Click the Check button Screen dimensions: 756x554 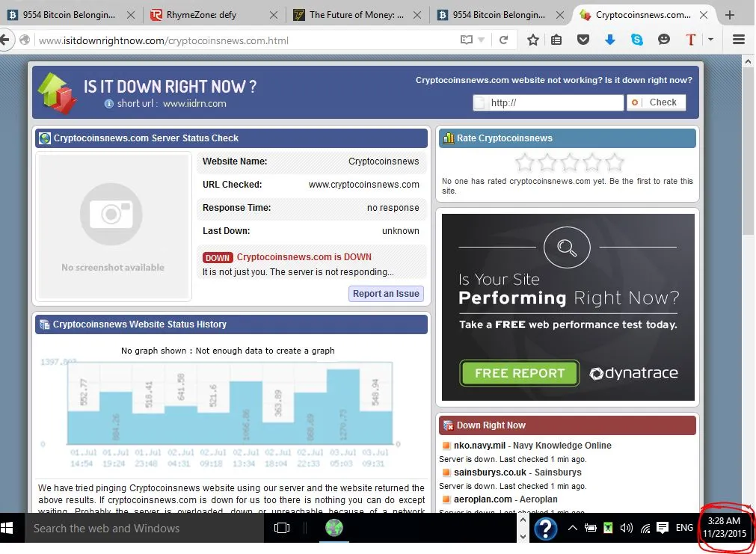(x=656, y=102)
